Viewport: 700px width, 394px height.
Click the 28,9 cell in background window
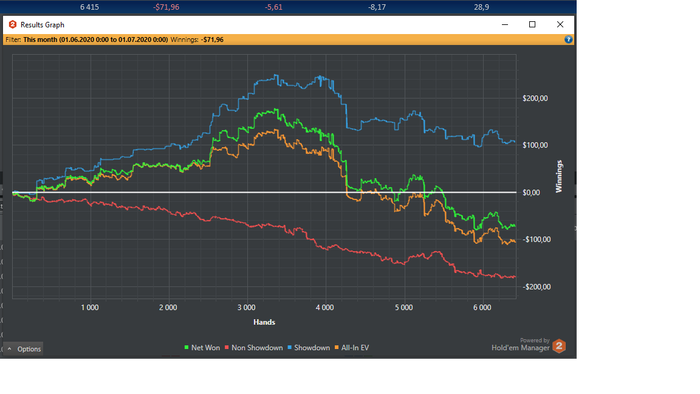[x=481, y=7]
